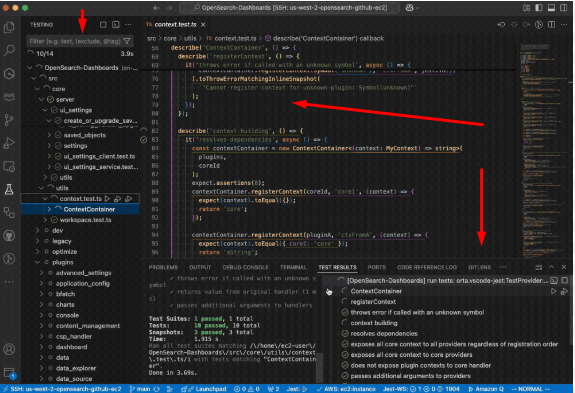Select ui_settings_client.test.ts in tree
Screen dimensions: 575x393
[x=99, y=156]
